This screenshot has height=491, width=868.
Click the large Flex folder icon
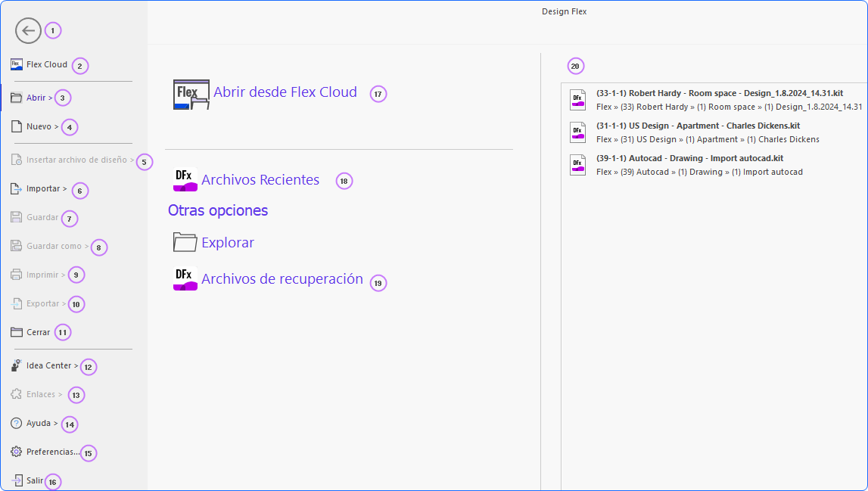point(191,95)
